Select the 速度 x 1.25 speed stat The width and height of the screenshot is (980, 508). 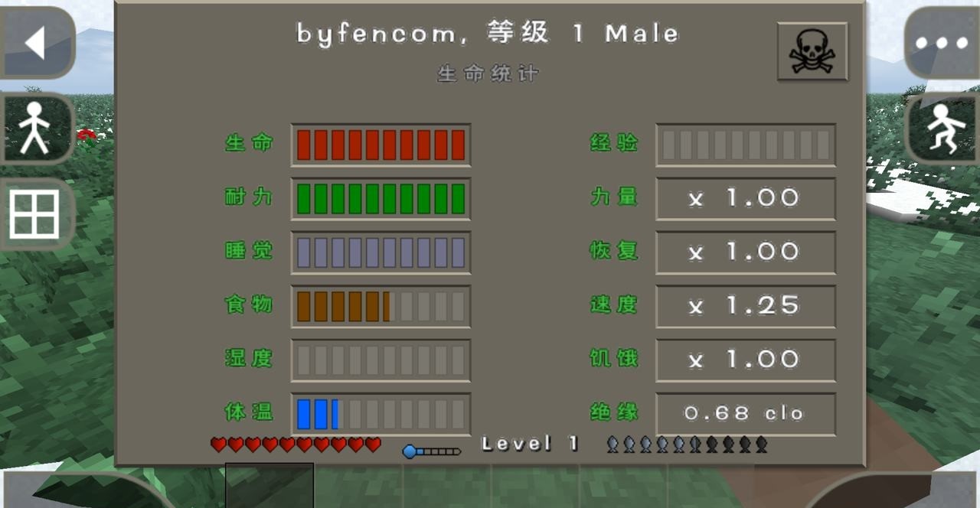tap(745, 305)
